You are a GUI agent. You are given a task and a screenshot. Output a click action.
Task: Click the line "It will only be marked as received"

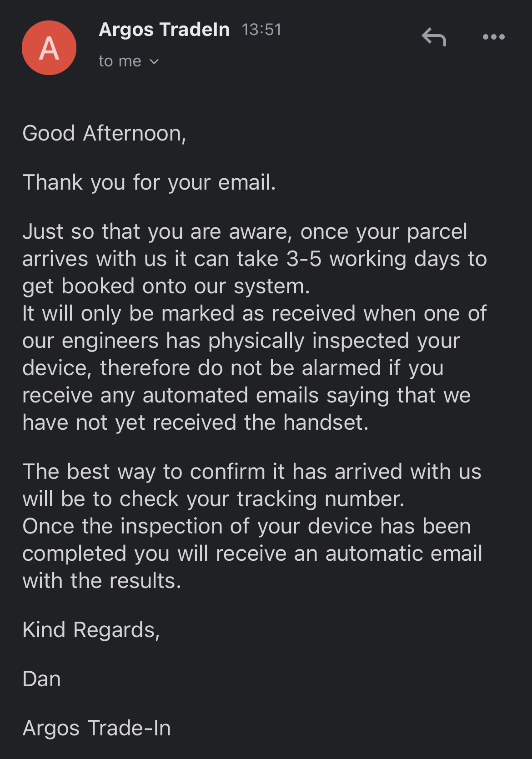(x=255, y=314)
